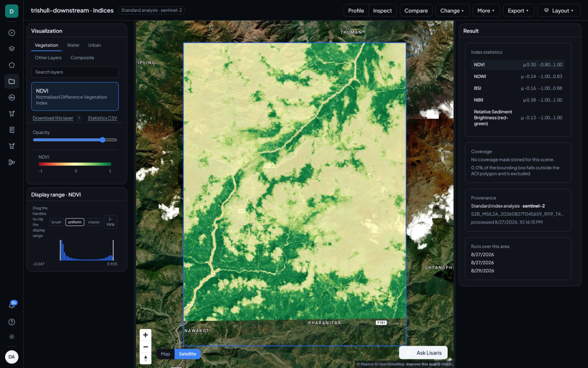Reset map bearing with compass arrow

145,358
